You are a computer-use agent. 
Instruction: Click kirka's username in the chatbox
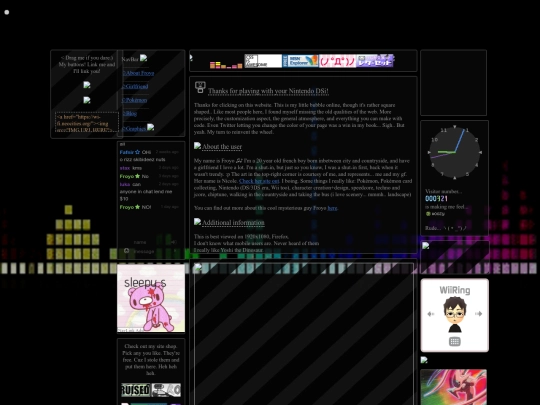[x=125, y=184]
